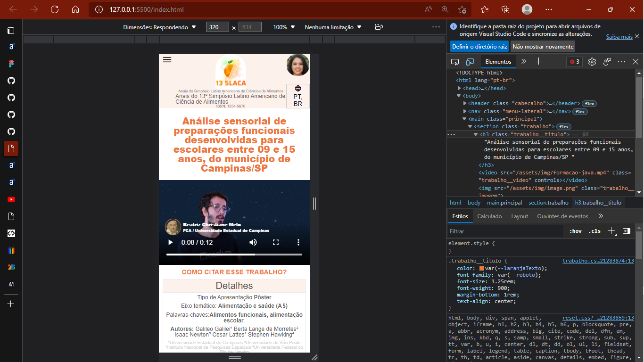Toggle flex badge on nav element
644x362 pixels.
580,112
